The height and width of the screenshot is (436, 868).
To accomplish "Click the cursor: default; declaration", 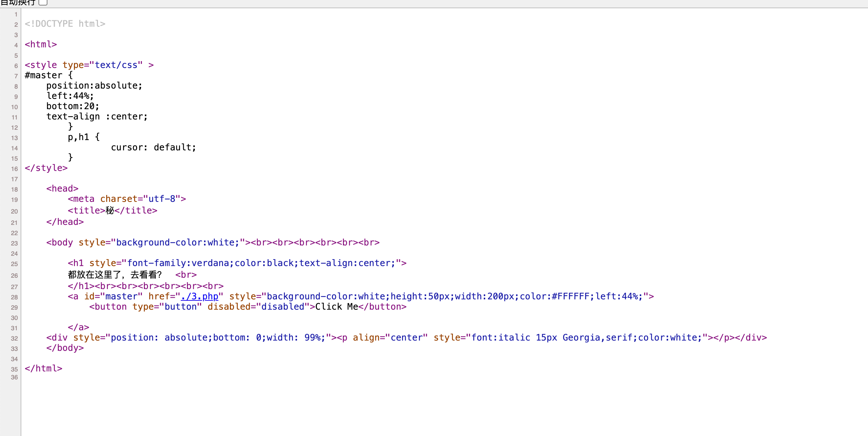I will pos(153,147).
